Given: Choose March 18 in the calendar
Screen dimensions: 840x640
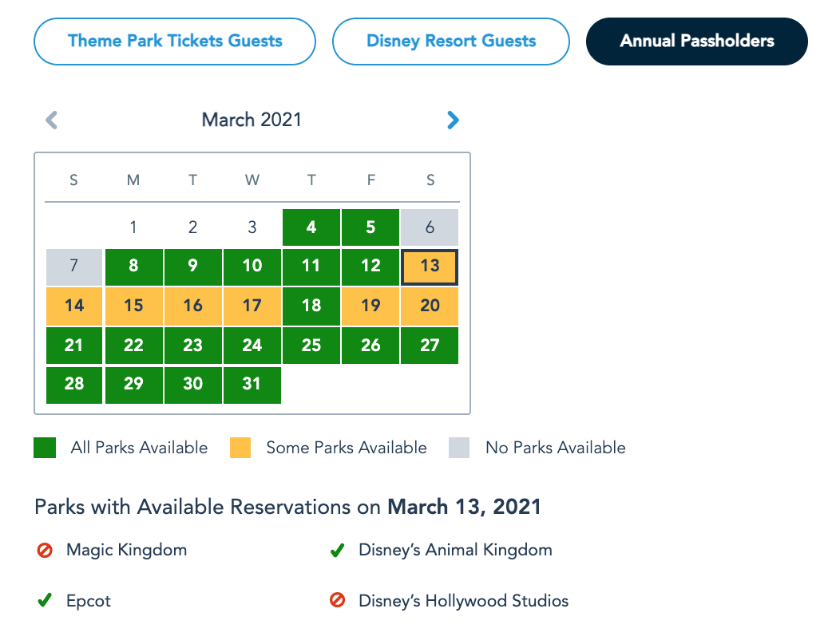Looking at the screenshot, I should 311,306.
